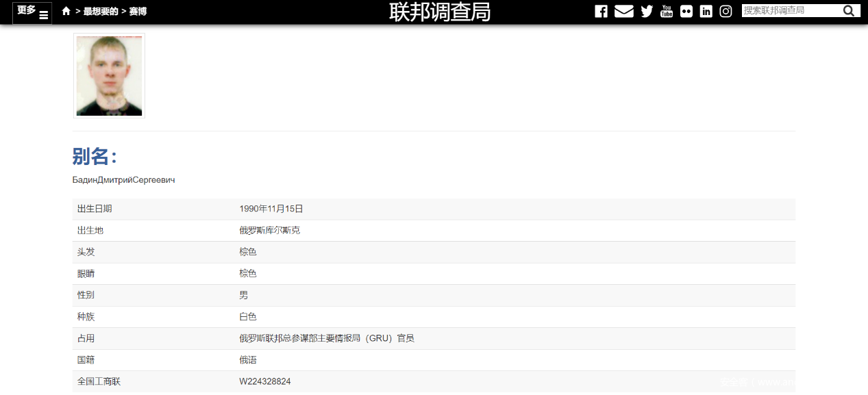
Task: Select the 男 value
Action: point(244,295)
